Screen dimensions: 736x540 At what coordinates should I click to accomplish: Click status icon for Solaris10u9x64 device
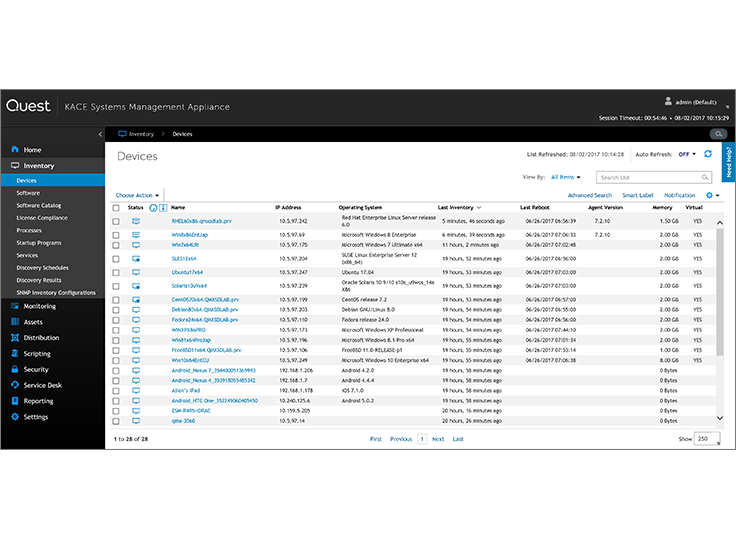point(136,286)
